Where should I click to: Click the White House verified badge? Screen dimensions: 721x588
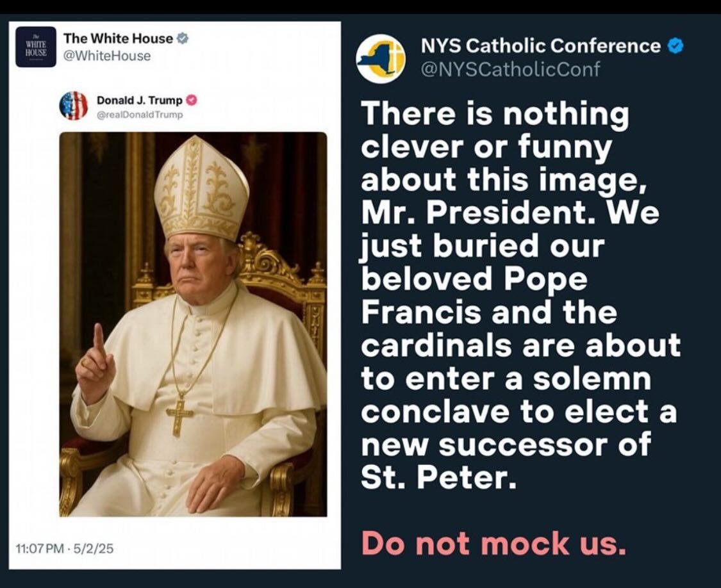click(x=182, y=38)
